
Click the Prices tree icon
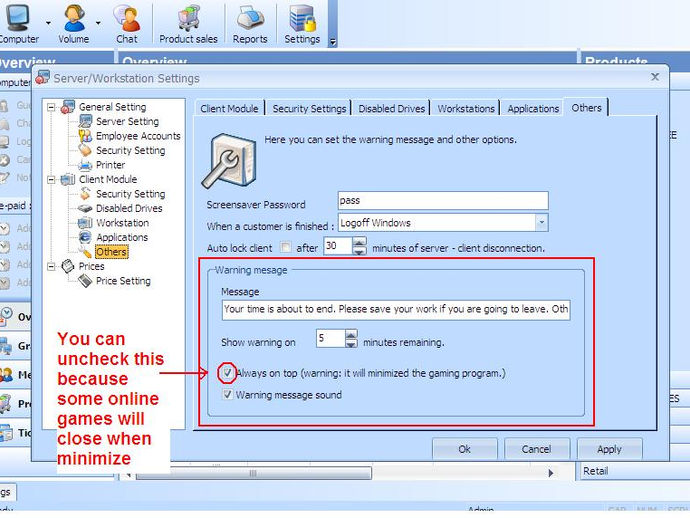68,266
